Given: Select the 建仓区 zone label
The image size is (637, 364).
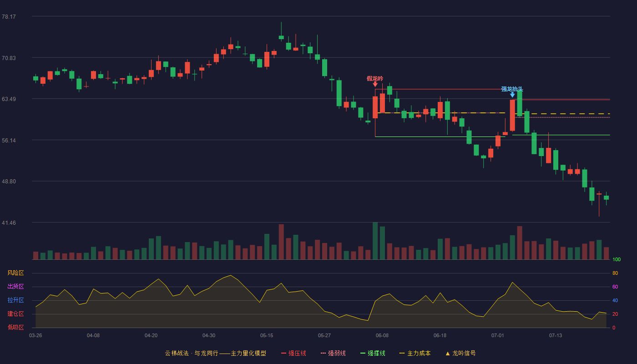Looking at the screenshot, I should click(15, 314).
